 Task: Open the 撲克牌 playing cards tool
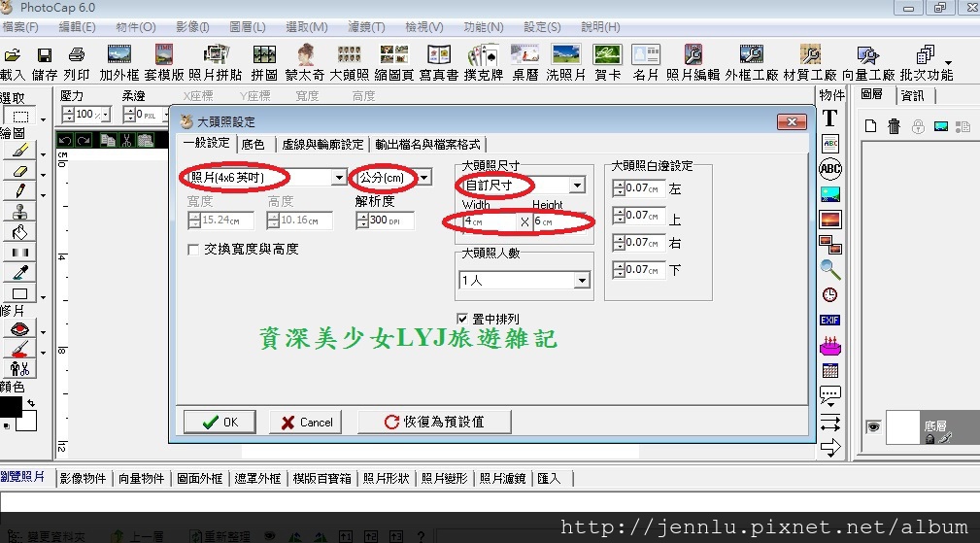[483, 62]
